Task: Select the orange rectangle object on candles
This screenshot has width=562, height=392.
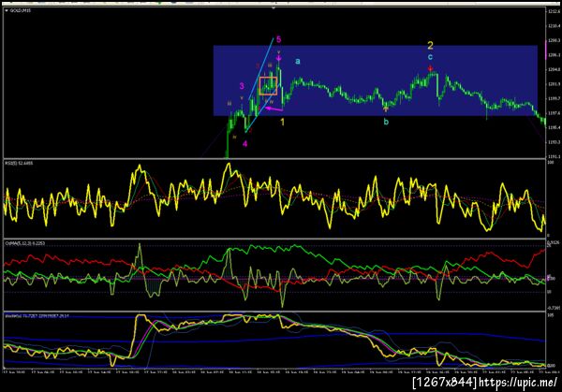Action: click(x=268, y=86)
